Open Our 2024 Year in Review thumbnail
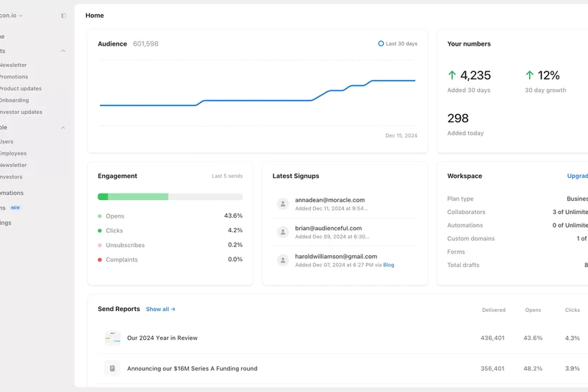This screenshot has width=588, height=392. [112, 338]
